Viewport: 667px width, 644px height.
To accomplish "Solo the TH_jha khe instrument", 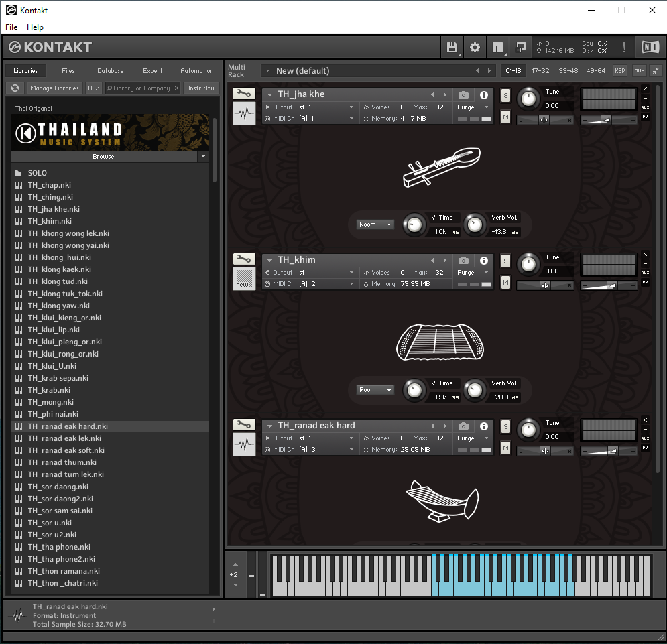I will (505, 95).
